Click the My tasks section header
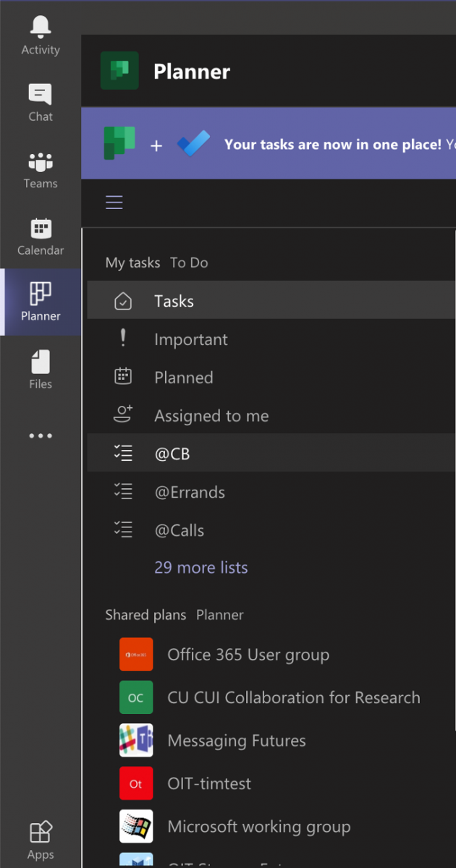This screenshot has width=456, height=868. (133, 263)
